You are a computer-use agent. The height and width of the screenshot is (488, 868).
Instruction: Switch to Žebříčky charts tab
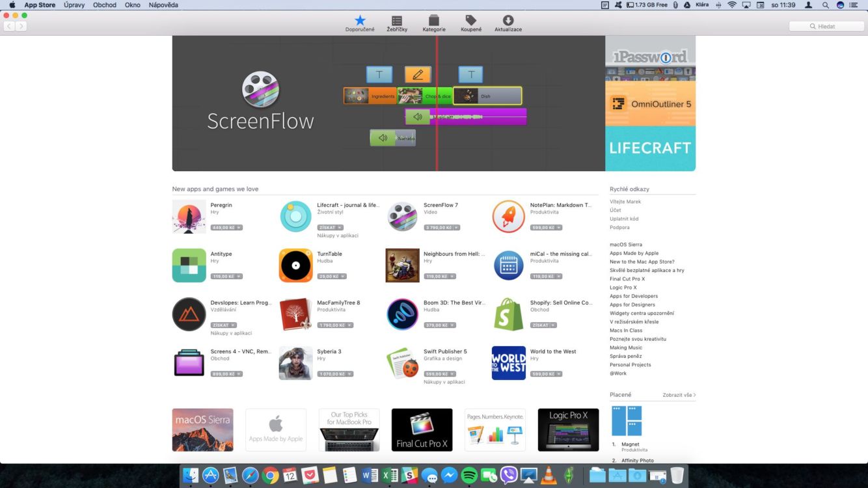pos(396,23)
